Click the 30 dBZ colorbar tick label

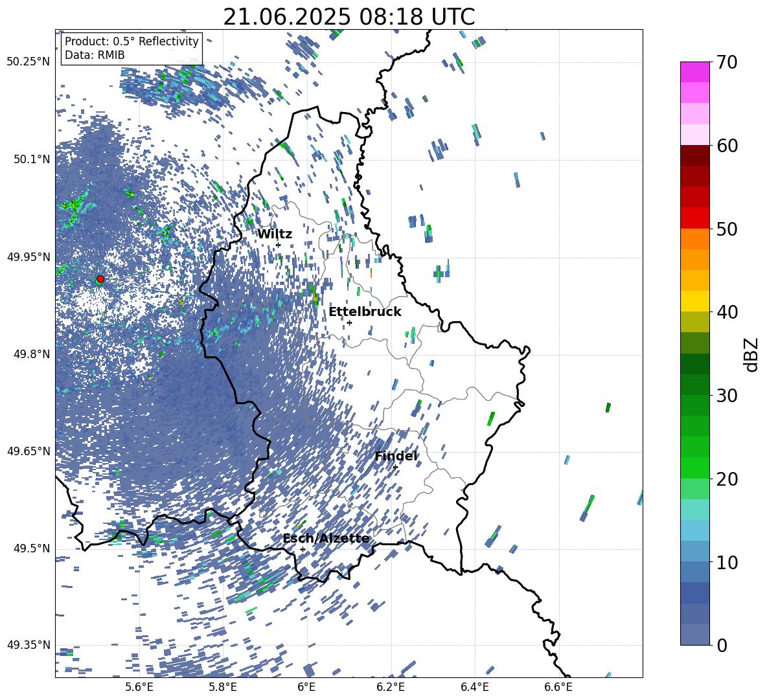pos(727,396)
